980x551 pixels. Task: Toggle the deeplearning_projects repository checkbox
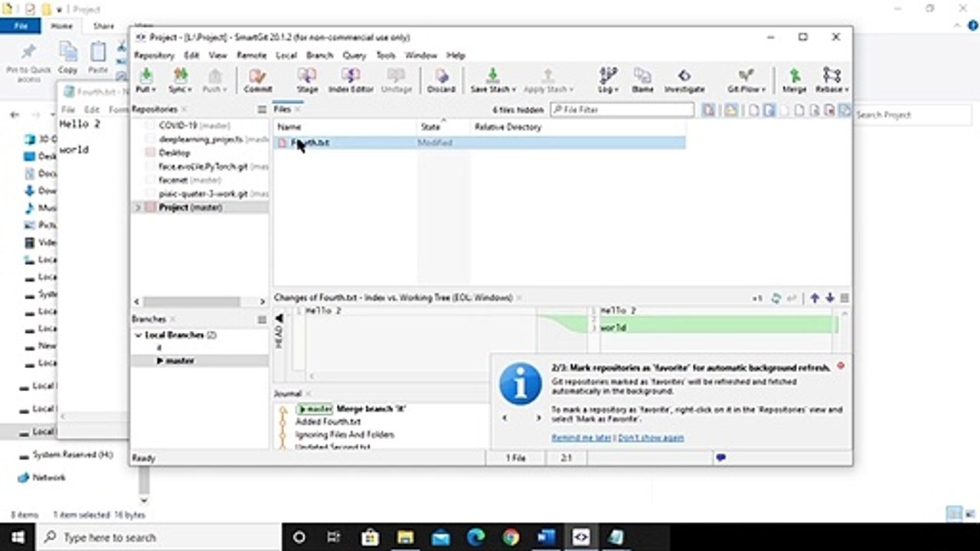(151, 139)
